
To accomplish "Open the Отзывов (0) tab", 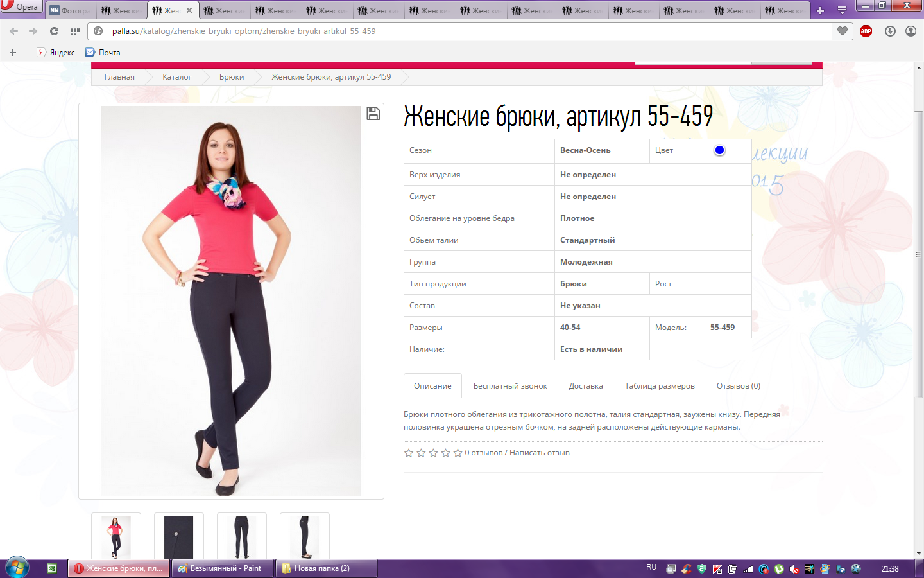I will click(x=739, y=386).
